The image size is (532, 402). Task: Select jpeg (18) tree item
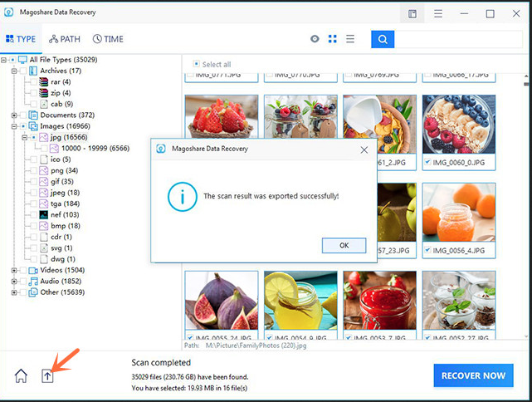(65, 193)
